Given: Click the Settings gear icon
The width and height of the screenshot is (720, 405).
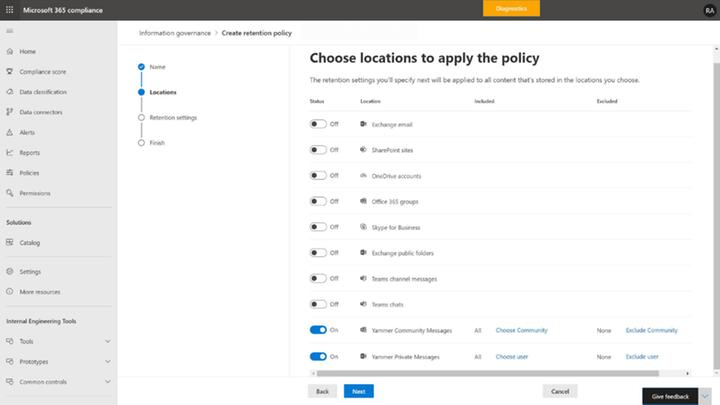Looking at the screenshot, I should 10,271.
